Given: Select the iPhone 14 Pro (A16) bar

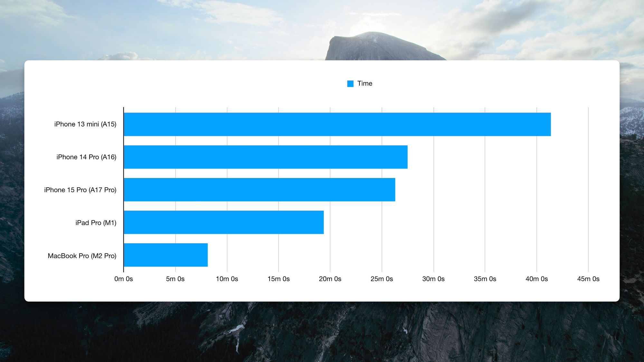Looking at the screenshot, I should 266,157.
